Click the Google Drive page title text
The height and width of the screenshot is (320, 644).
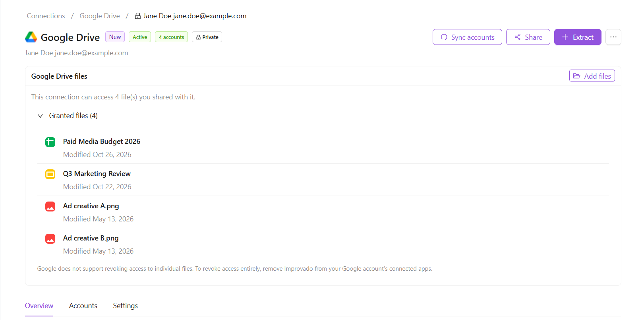click(70, 37)
